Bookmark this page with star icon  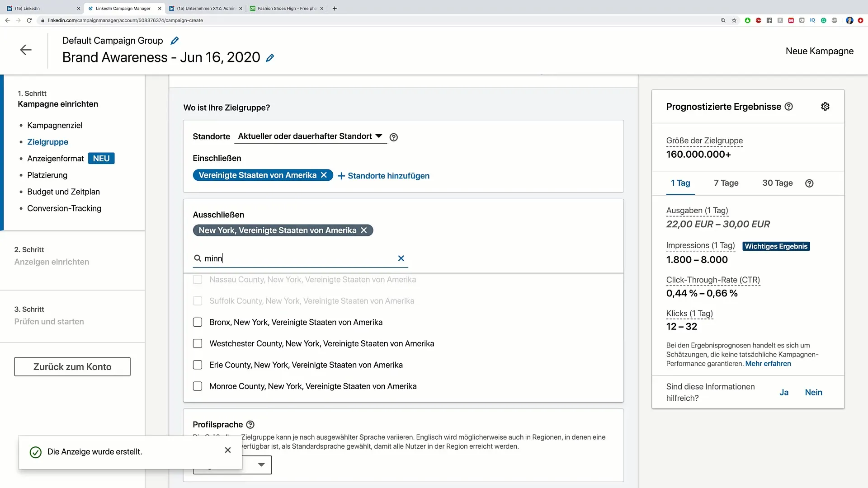tap(734, 20)
